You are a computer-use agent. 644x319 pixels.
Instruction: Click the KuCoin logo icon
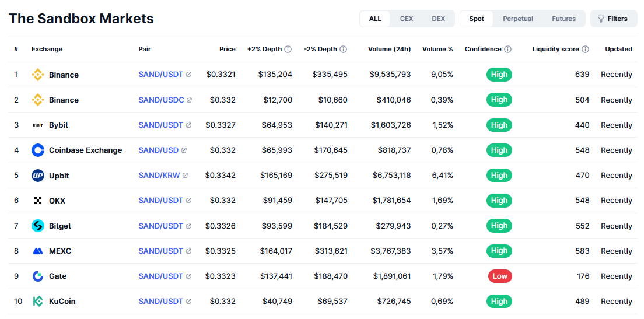[38, 302]
